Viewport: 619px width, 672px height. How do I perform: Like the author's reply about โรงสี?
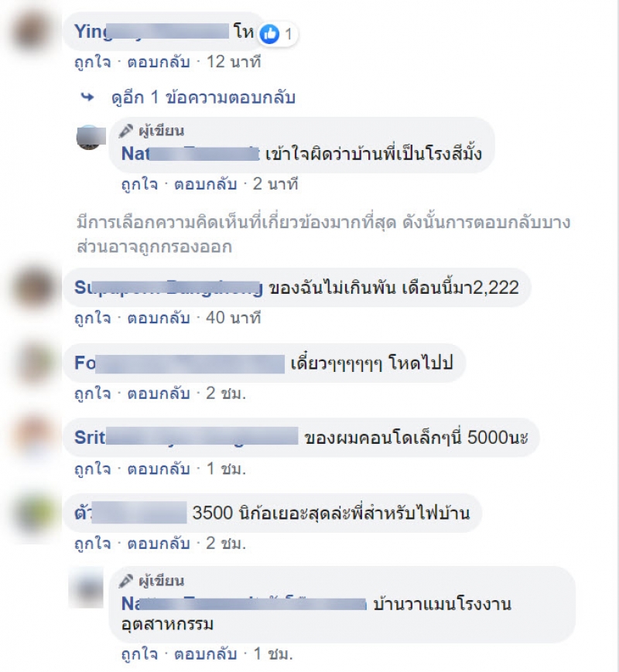[x=140, y=185]
